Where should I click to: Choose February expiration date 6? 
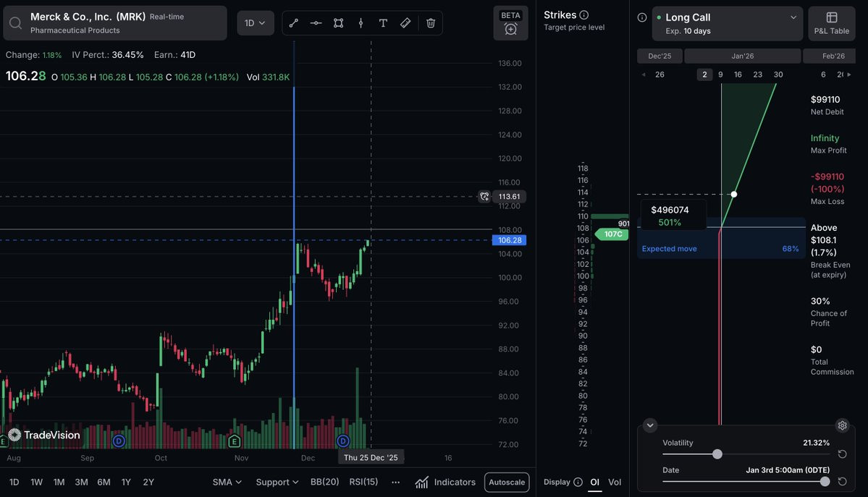(823, 75)
